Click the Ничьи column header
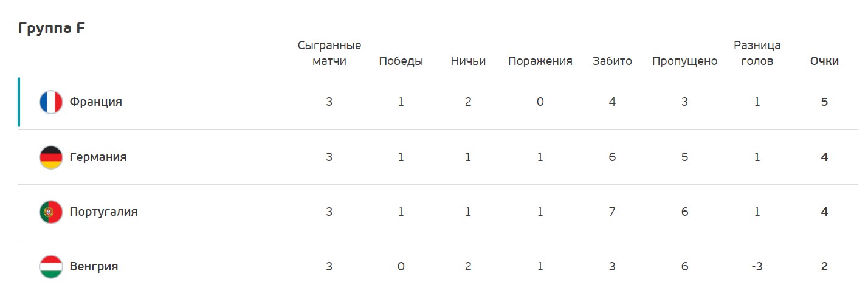This screenshot has width=868, height=296. pyautogui.click(x=468, y=61)
